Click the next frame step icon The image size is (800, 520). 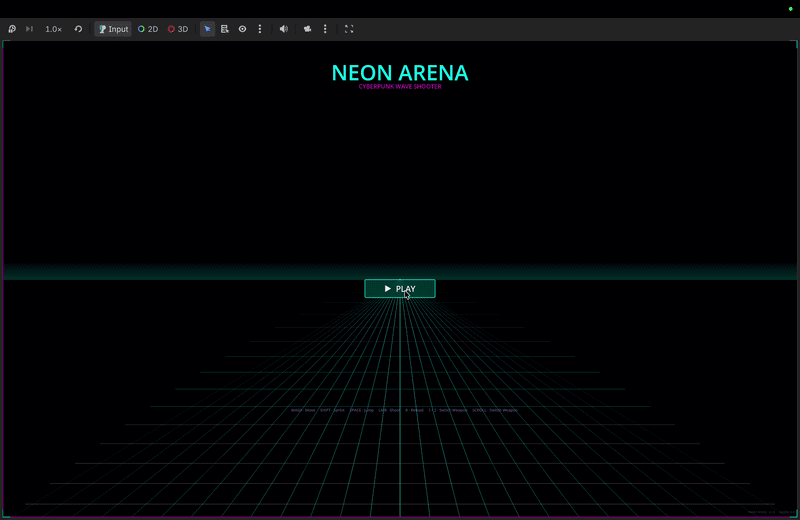(30, 29)
